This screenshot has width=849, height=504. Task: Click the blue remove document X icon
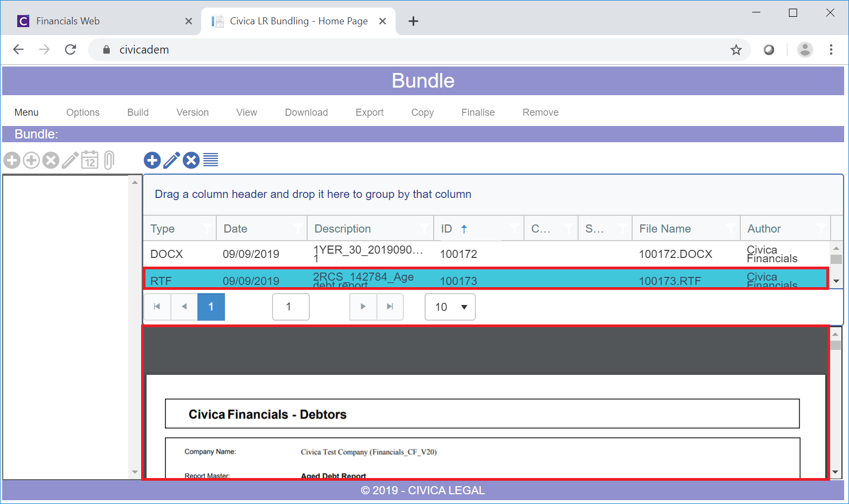tap(191, 160)
